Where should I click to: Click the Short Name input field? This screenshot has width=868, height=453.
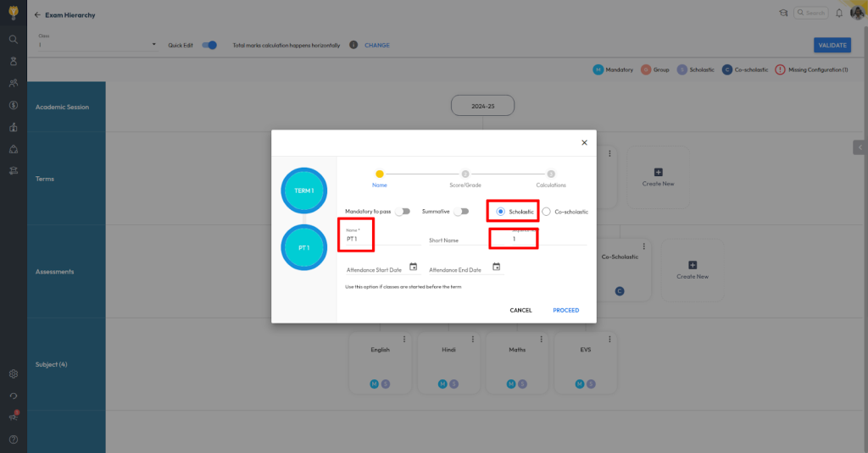click(x=454, y=240)
